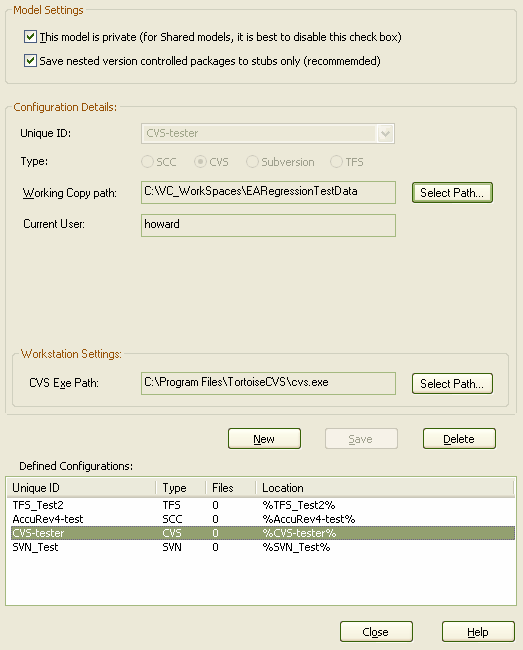Viewport: 523px width, 650px height.
Task: Create a configuration with the New button
Action: pyautogui.click(x=264, y=439)
